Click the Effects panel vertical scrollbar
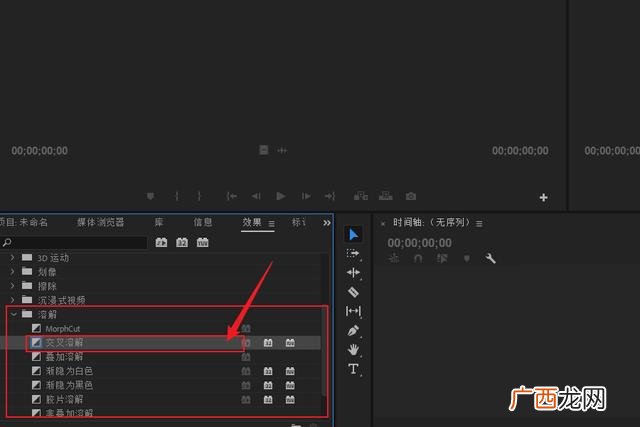Image resolution: width=640 pixels, height=427 pixels. (324, 351)
